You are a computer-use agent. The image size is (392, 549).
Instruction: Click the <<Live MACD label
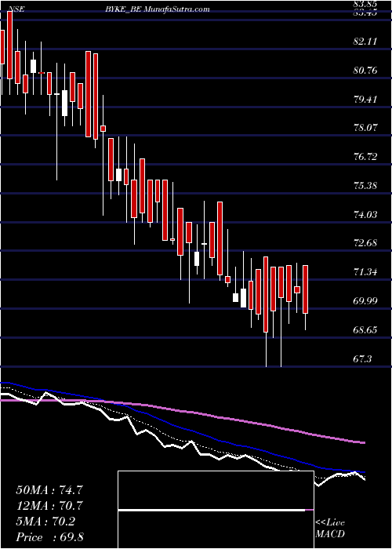point(330,529)
